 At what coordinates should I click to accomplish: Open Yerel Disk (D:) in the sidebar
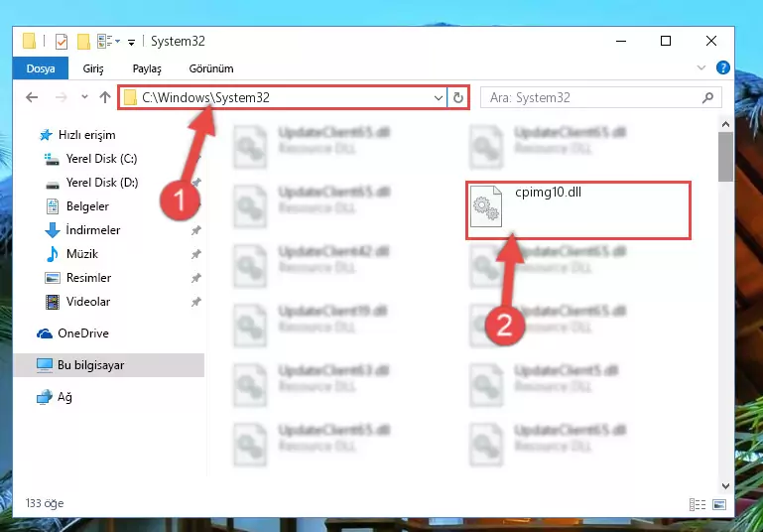click(x=102, y=183)
